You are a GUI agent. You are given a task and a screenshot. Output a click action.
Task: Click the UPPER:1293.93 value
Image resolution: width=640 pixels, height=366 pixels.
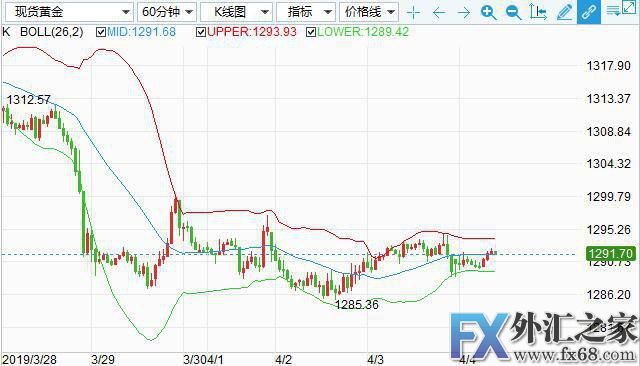click(x=252, y=32)
